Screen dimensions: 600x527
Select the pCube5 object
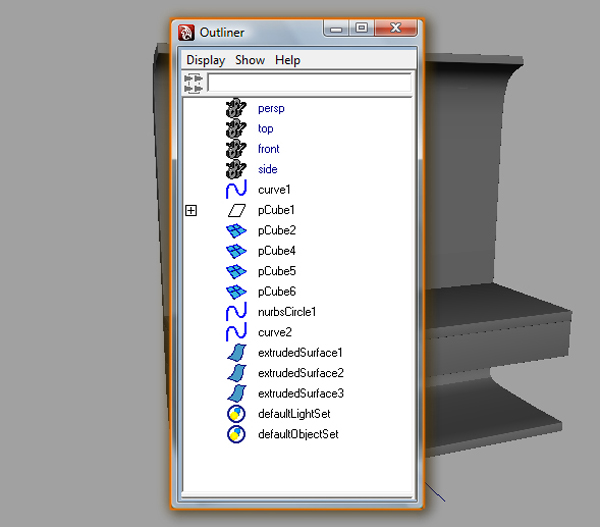pyautogui.click(x=277, y=271)
